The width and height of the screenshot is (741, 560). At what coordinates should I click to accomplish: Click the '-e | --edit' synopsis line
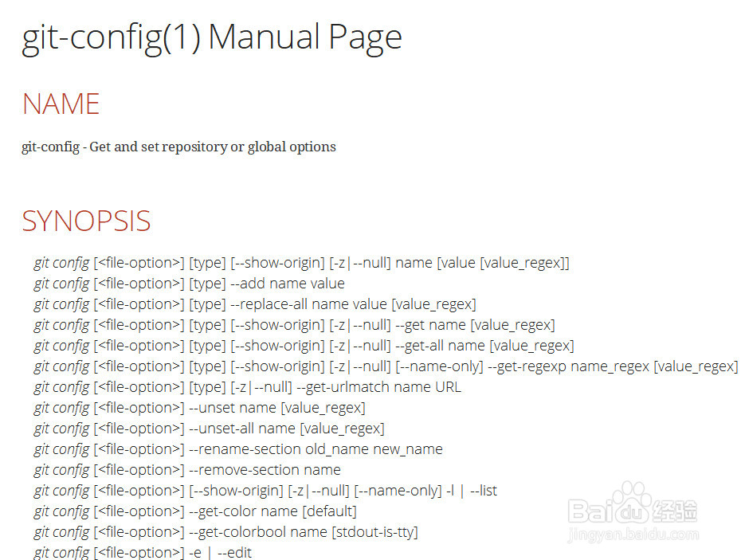(143, 552)
